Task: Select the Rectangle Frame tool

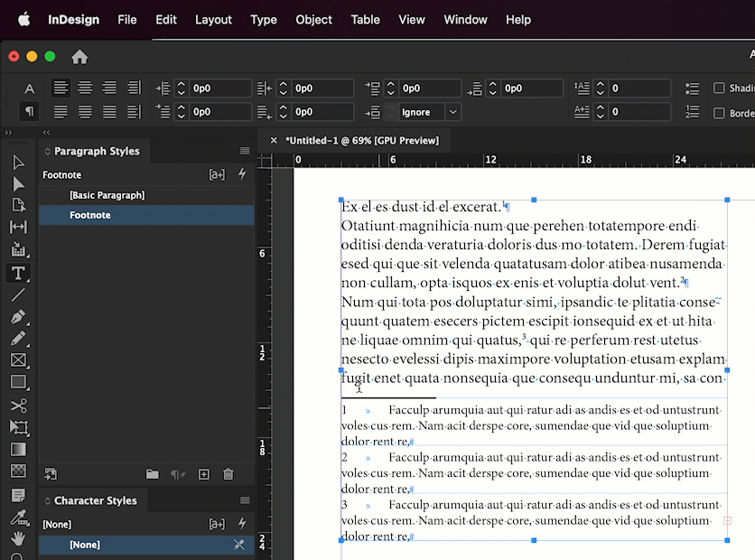Action: (18, 359)
